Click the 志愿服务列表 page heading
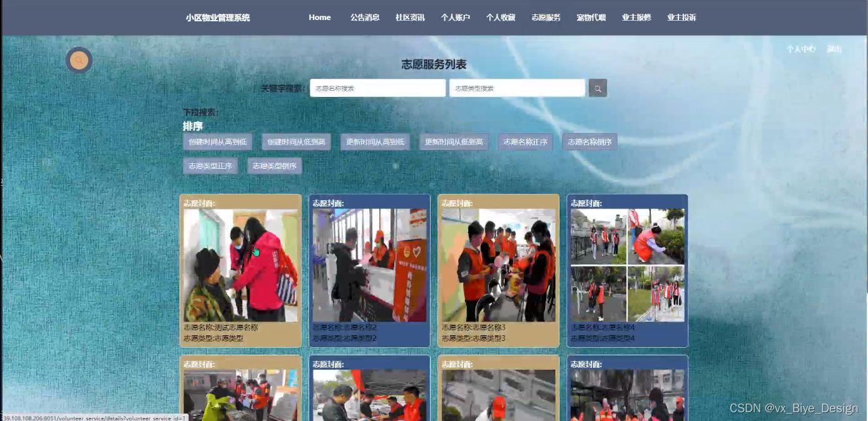 tap(434, 64)
